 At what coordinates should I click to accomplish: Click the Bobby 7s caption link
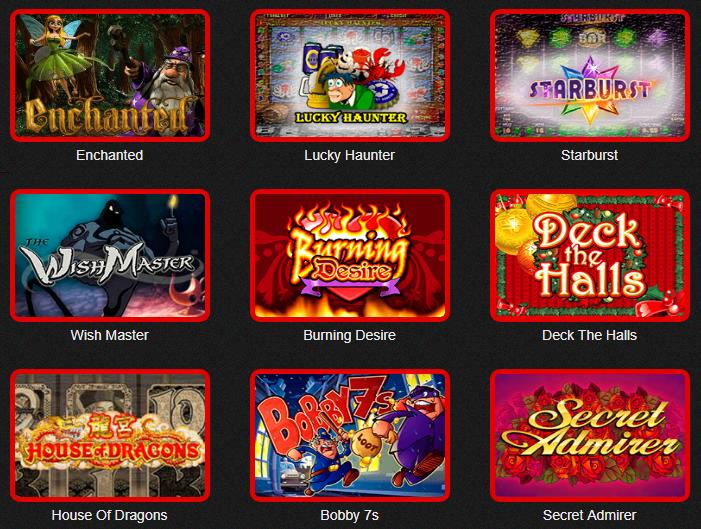[350, 515]
